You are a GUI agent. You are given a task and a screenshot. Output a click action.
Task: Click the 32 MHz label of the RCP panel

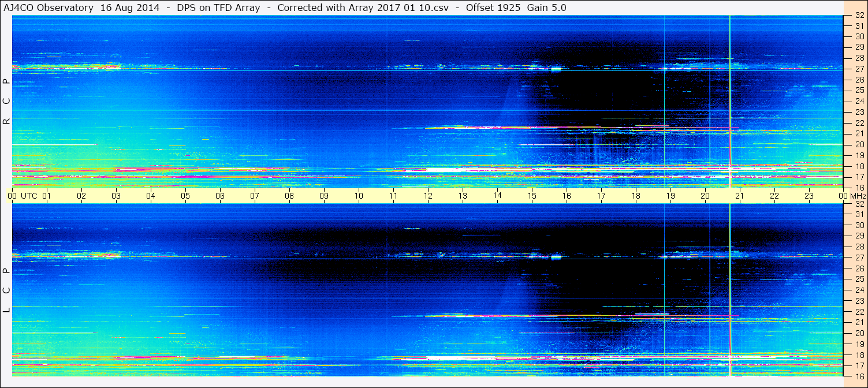click(859, 16)
